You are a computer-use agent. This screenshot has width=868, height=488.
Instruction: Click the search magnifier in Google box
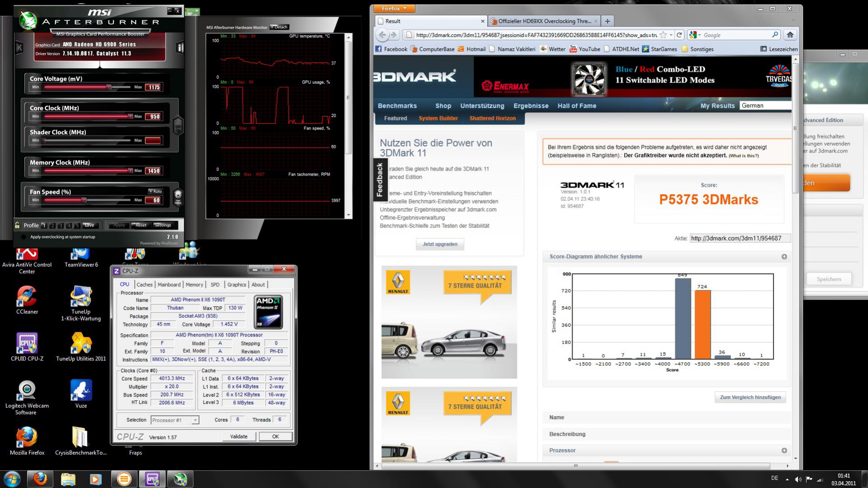775,35
